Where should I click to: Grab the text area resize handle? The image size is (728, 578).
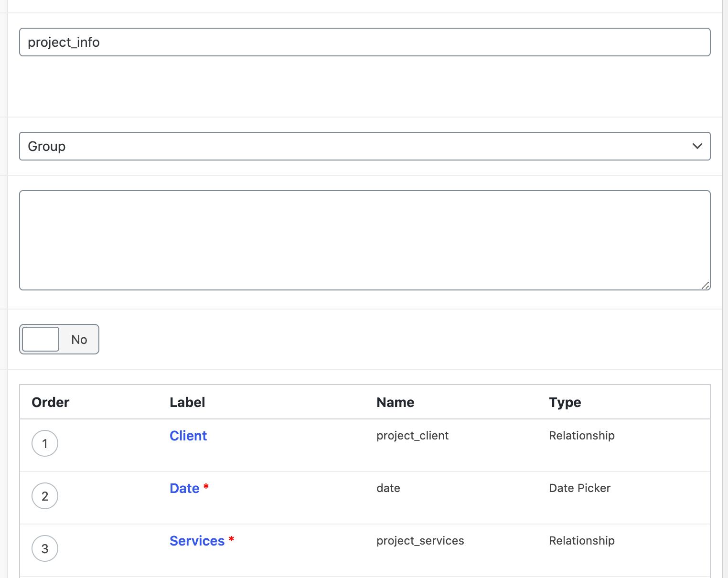click(x=705, y=285)
